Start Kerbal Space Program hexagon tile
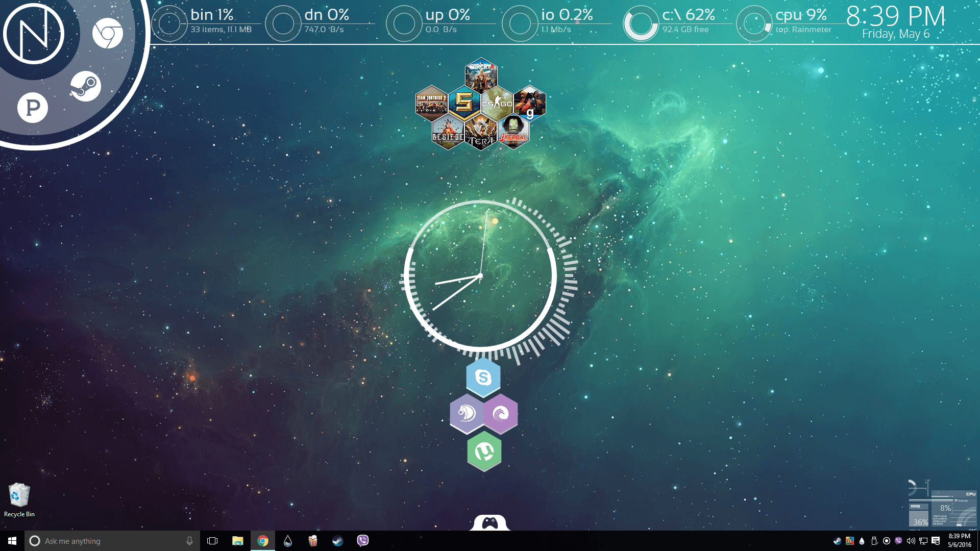The height and width of the screenshot is (551, 980). click(x=513, y=131)
